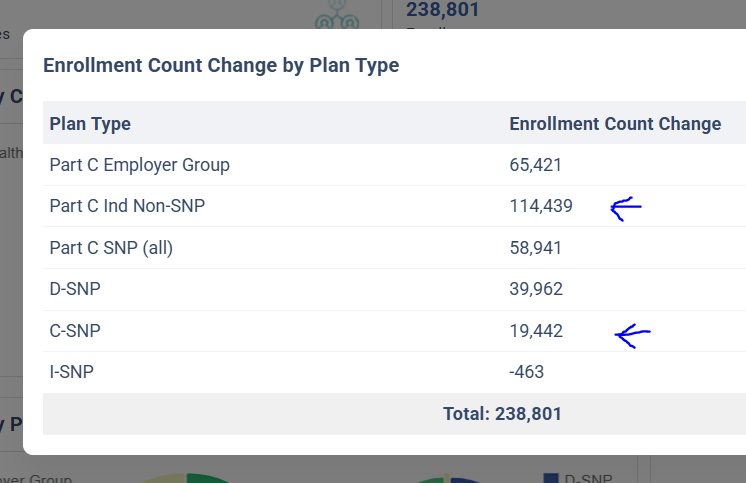Click the 39,962 enrollment value

coord(536,289)
